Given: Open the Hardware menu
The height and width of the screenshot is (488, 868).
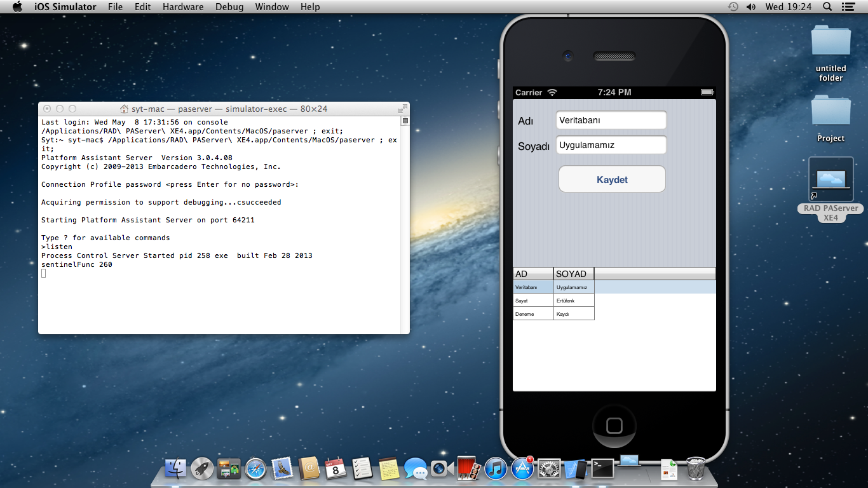Looking at the screenshot, I should (183, 7).
